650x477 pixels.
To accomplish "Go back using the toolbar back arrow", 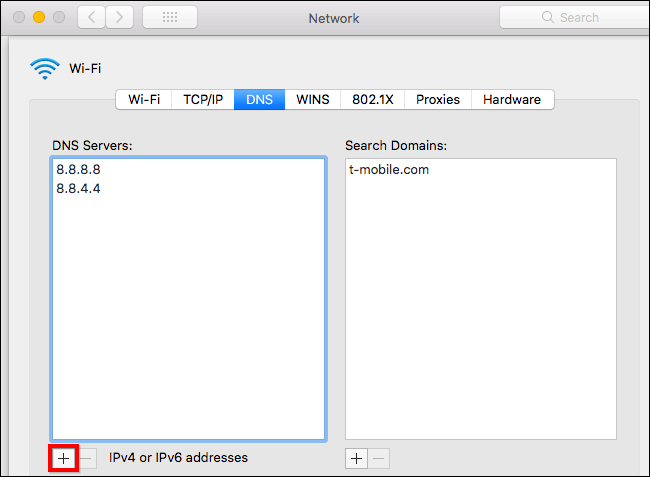I will (x=92, y=17).
